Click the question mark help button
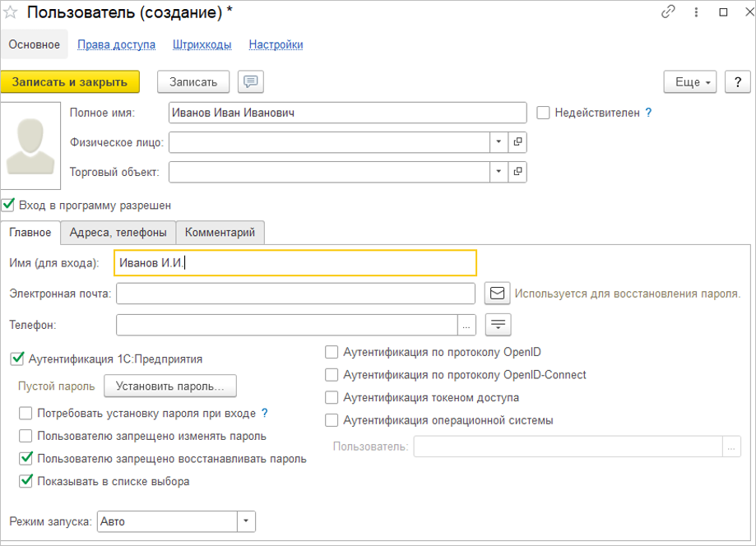The width and height of the screenshot is (756, 546). click(x=738, y=81)
